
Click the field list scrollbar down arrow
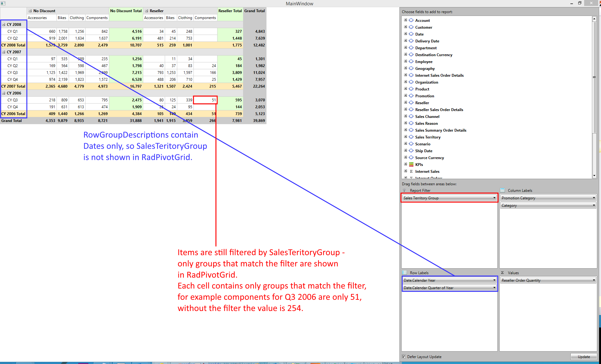click(594, 176)
